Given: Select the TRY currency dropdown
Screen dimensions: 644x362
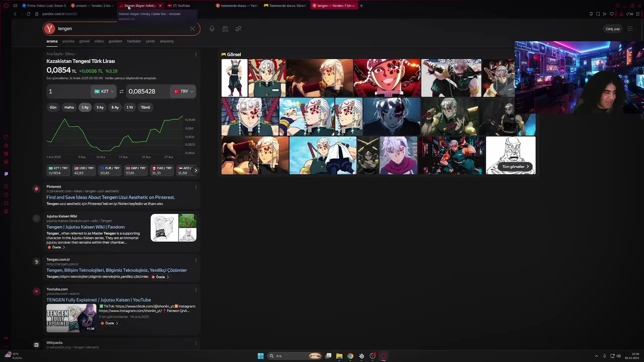Looking at the screenshot, I should [x=183, y=92].
